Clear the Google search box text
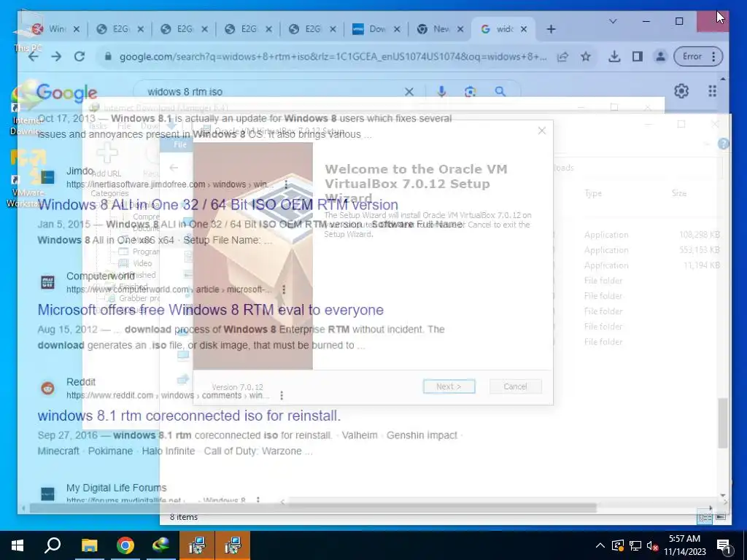The width and height of the screenshot is (747, 560). 409,91
